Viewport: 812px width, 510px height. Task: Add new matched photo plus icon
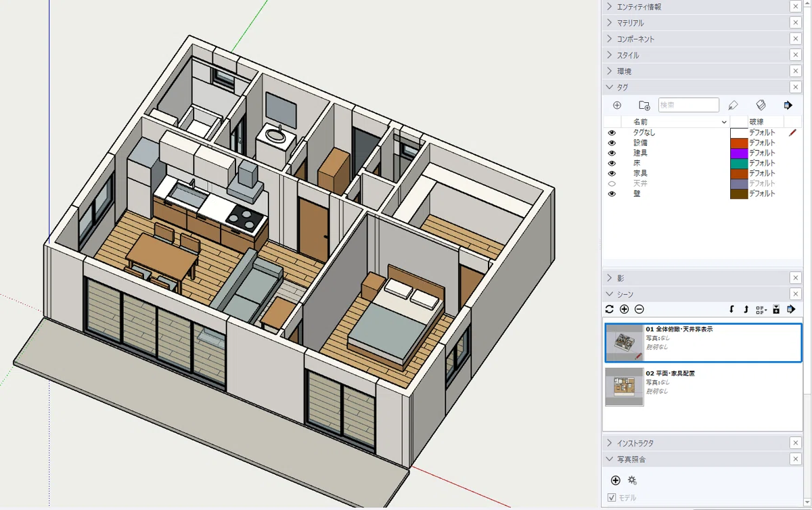pos(615,480)
